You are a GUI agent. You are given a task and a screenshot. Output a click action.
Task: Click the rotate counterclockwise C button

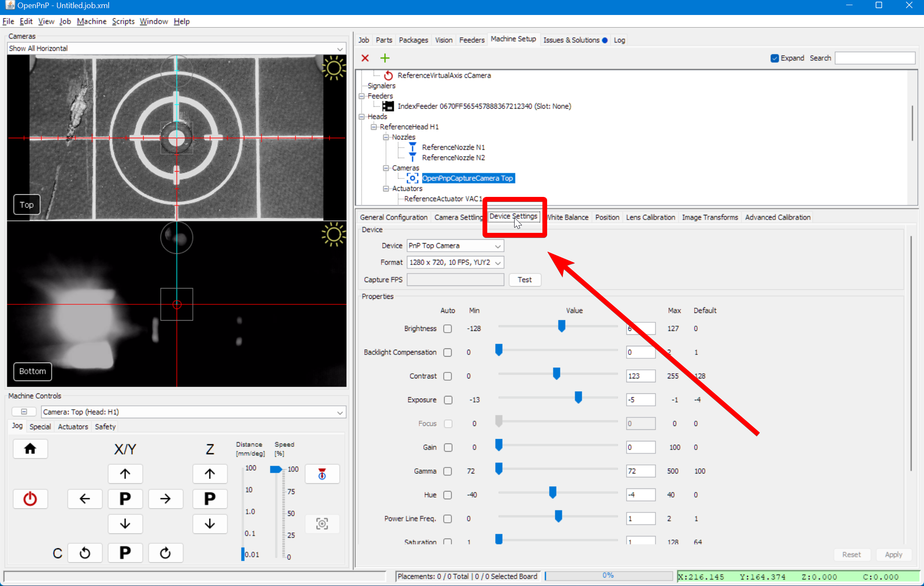point(85,553)
